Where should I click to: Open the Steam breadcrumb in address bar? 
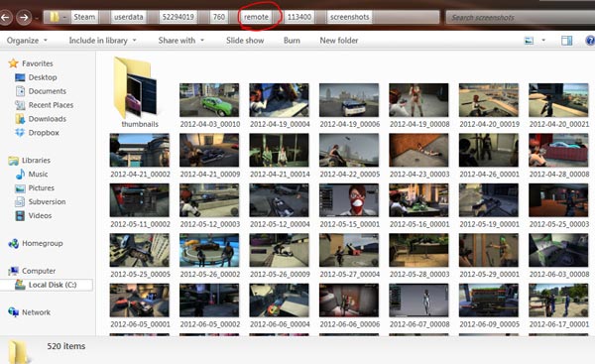coord(84,17)
